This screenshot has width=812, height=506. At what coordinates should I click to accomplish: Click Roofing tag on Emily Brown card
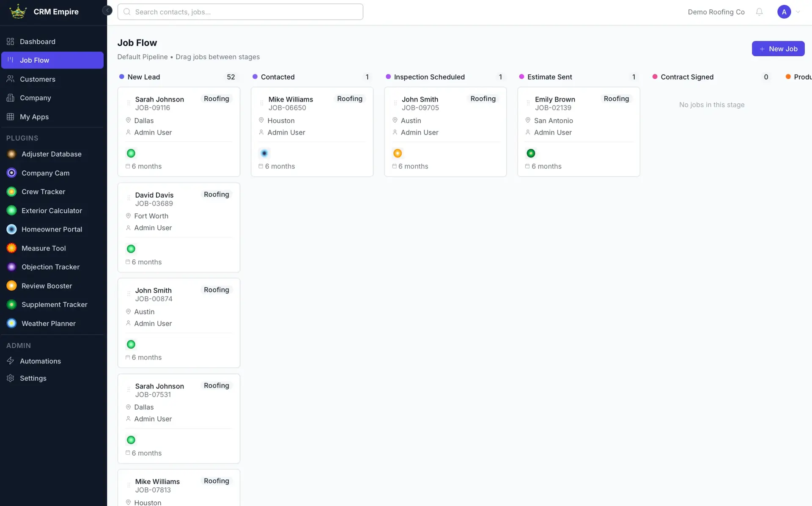pos(616,99)
